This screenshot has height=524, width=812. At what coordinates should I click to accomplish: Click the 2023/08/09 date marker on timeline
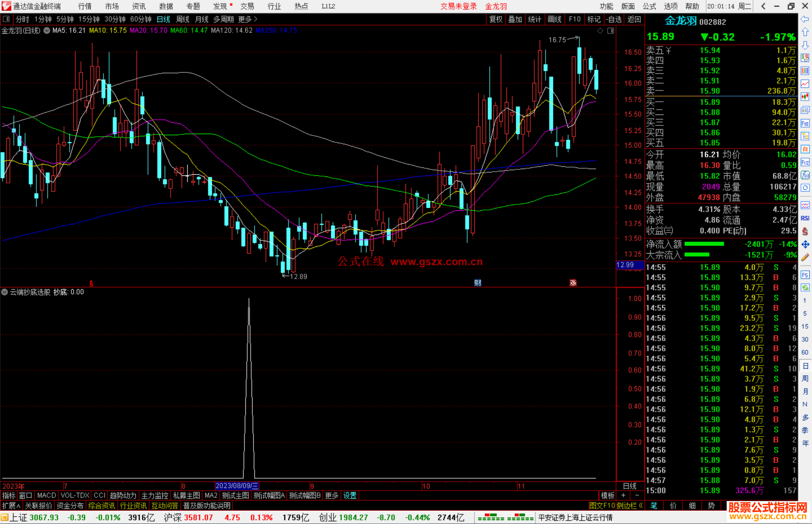pos(237,486)
